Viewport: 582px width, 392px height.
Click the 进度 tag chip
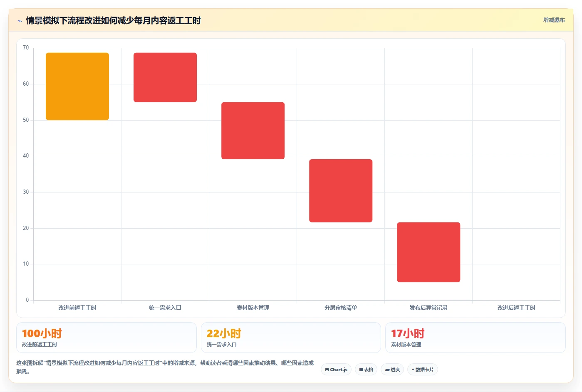(392, 370)
